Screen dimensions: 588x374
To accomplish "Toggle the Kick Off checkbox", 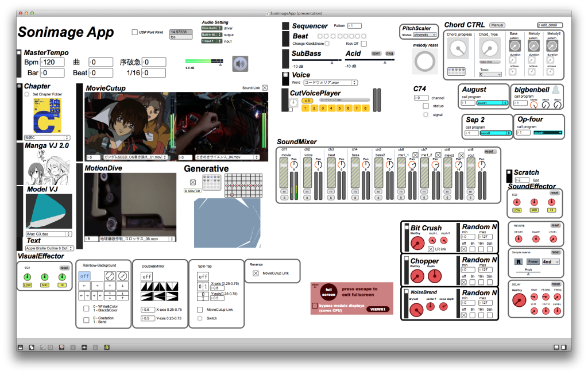I will pos(364,44).
